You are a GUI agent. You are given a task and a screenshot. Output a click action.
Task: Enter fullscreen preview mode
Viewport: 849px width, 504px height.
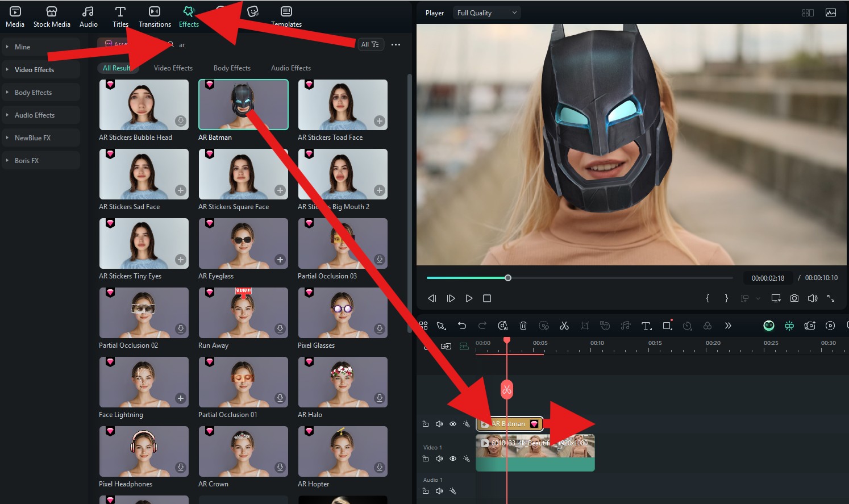[x=831, y=298]
